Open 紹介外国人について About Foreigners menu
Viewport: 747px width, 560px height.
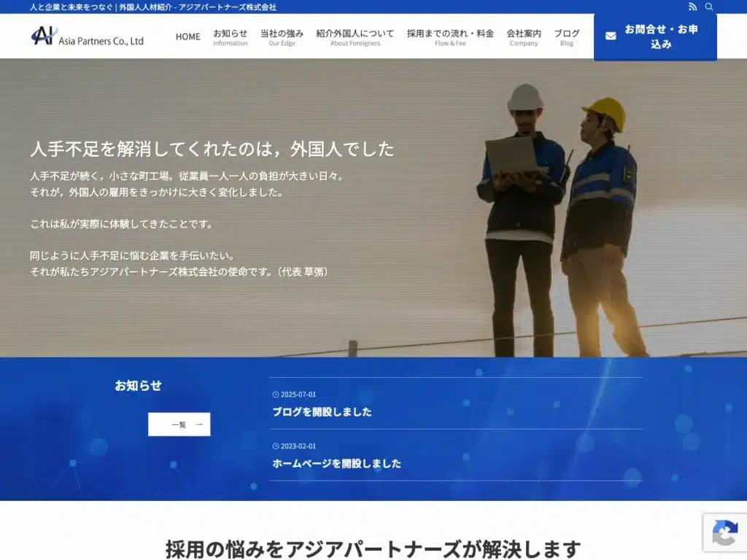(355, 37)
